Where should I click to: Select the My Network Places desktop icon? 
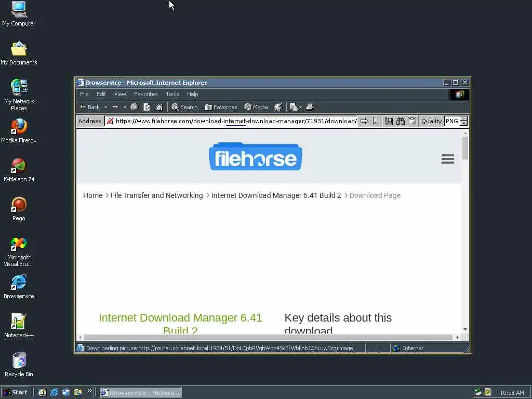click(19, 96)
